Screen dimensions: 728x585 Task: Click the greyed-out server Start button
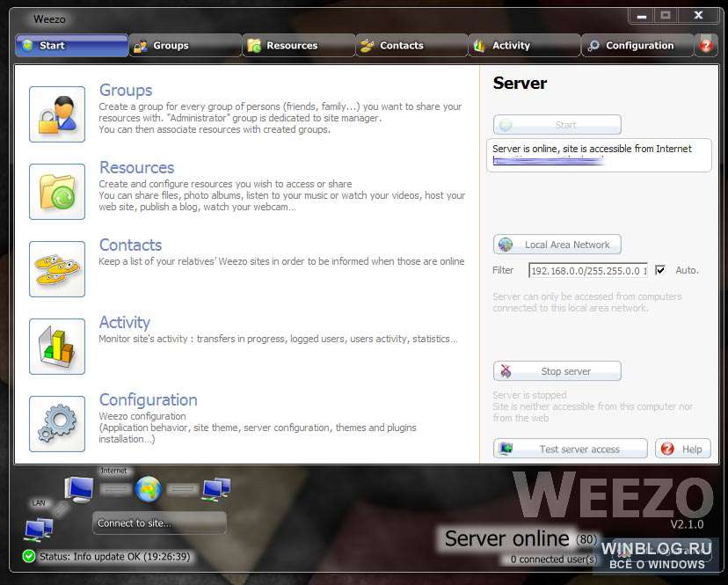pos(557,125)
